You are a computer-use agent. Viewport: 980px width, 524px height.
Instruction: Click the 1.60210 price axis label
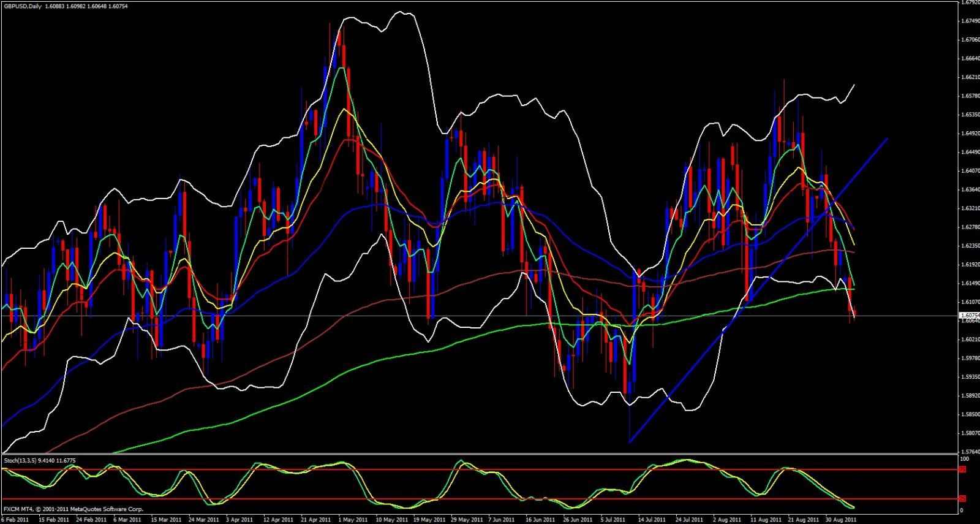click(x=970, y=340)
